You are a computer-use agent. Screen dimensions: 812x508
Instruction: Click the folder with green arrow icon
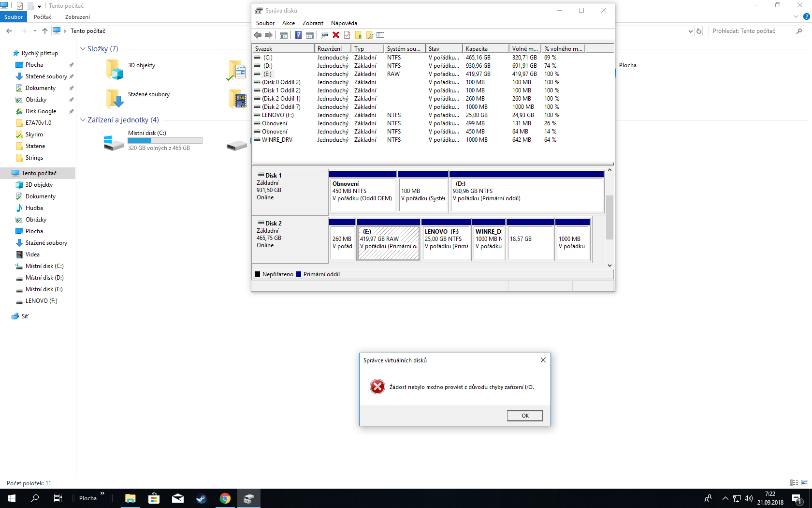[x=359, y=35]
